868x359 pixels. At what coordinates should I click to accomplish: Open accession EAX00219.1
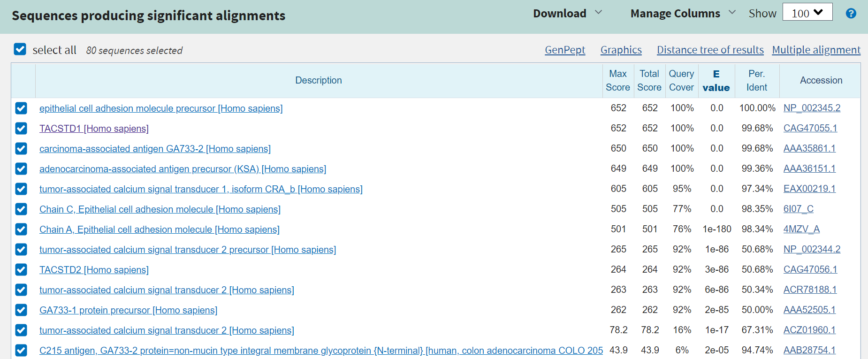point(809,189)
